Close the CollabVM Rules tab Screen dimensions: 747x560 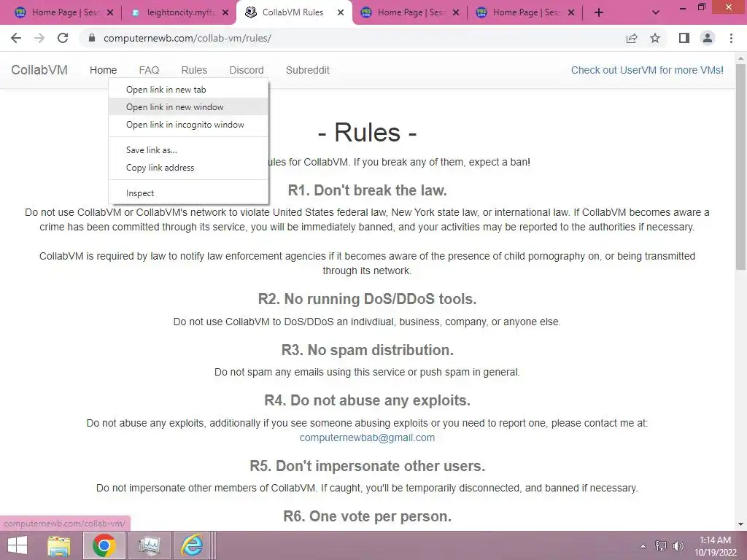pos(341,12)
